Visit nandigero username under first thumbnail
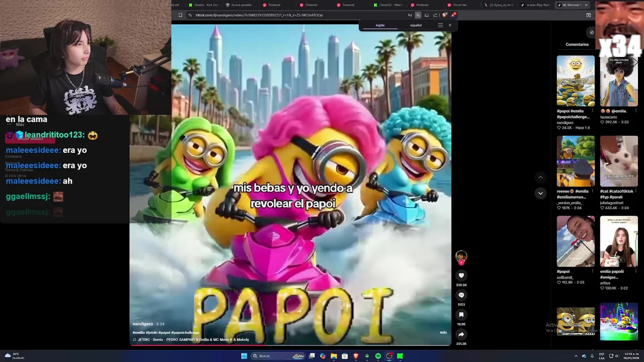The width and height of the screenshot is (644, 362). (565, 123)
